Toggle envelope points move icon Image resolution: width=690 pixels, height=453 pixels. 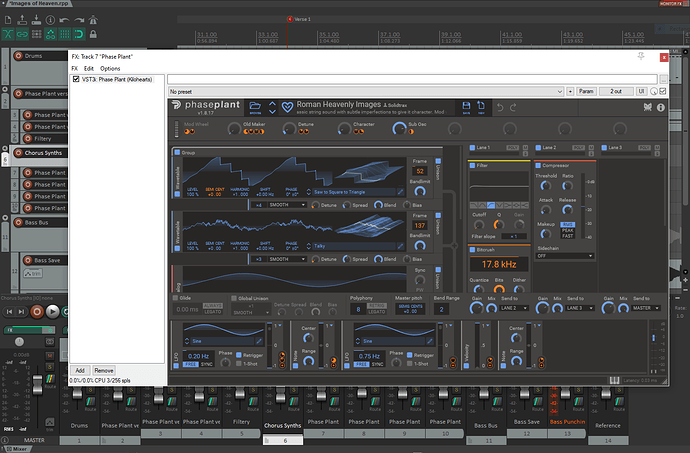pyautogui.click(x=51, y=34)
